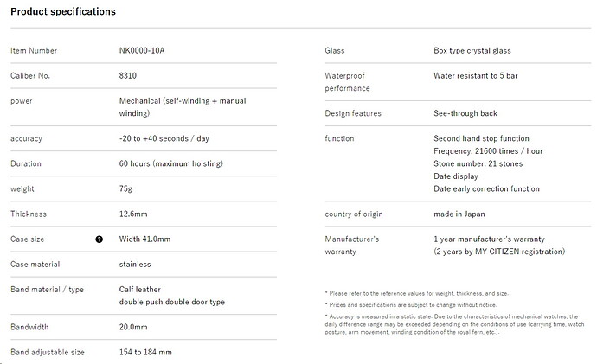The image size is (597, 364).
Task: Click the Width 41.0mm case size value
Action: click(x=144, y=239)
